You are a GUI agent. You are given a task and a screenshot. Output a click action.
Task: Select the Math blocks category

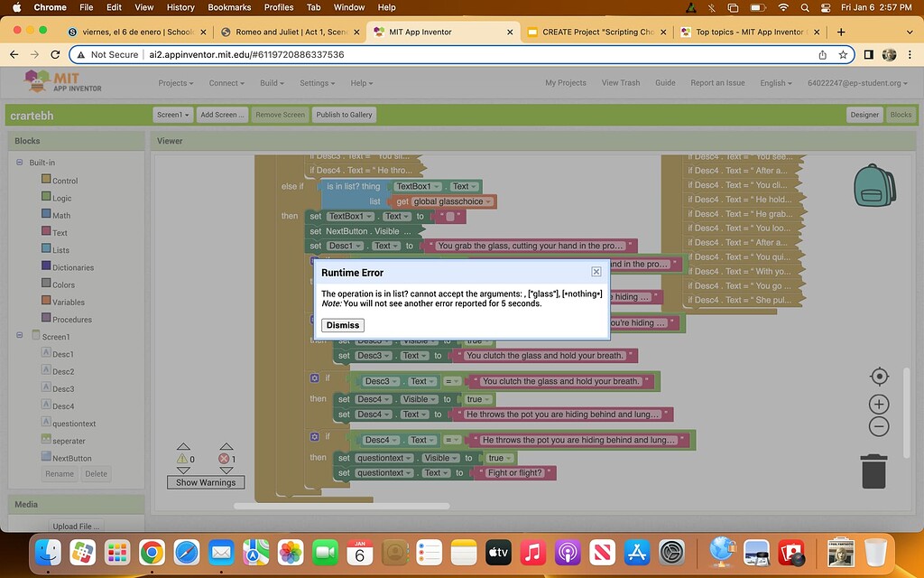[60, 215]
